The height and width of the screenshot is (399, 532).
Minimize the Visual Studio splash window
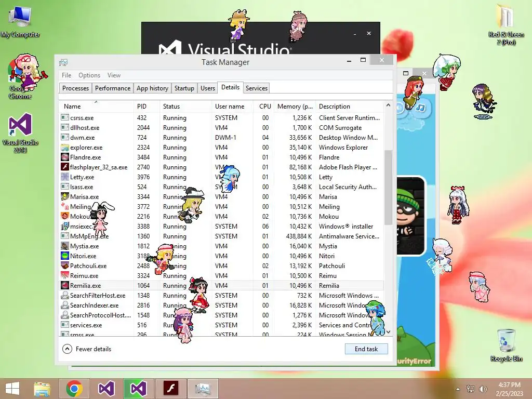pyautogui.click(x=355, y=34)
